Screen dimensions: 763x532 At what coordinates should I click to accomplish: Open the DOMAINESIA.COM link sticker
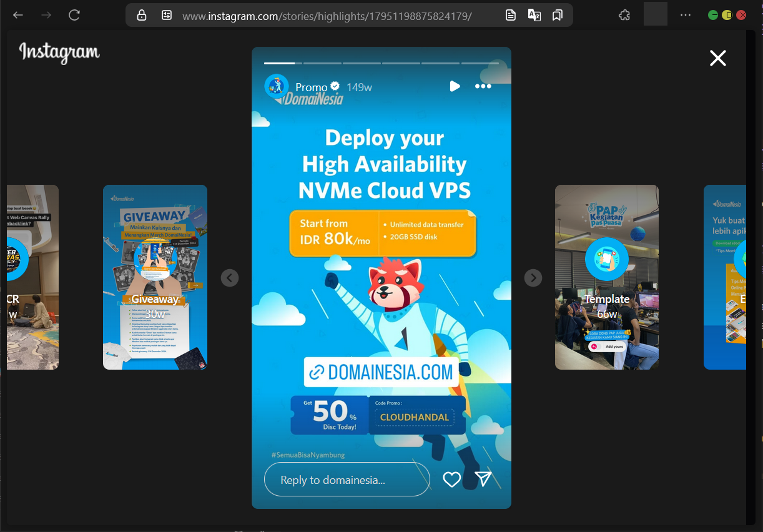click(x=381, y=372)
